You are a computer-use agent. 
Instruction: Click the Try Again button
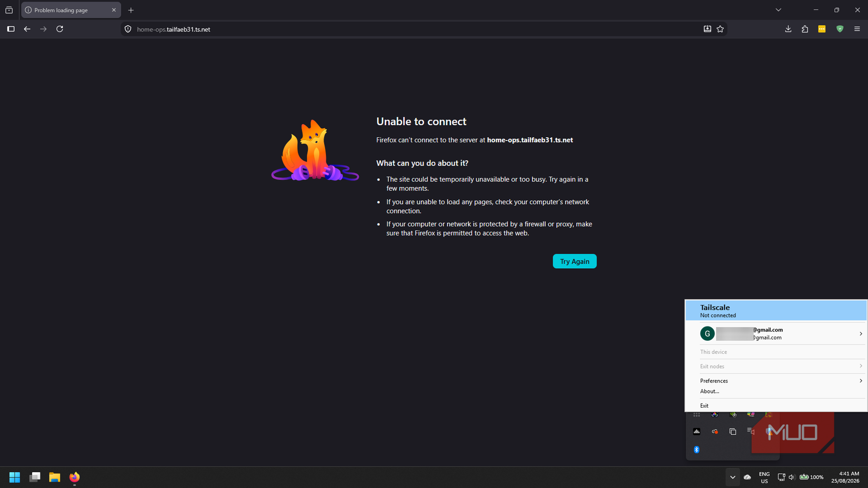pyautogui.click(x=574, y=261)
